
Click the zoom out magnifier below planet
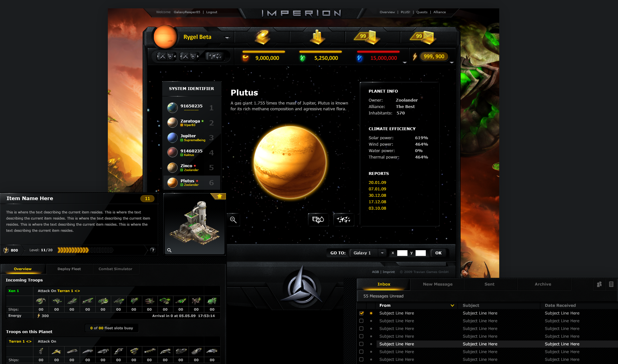[233, 220]
